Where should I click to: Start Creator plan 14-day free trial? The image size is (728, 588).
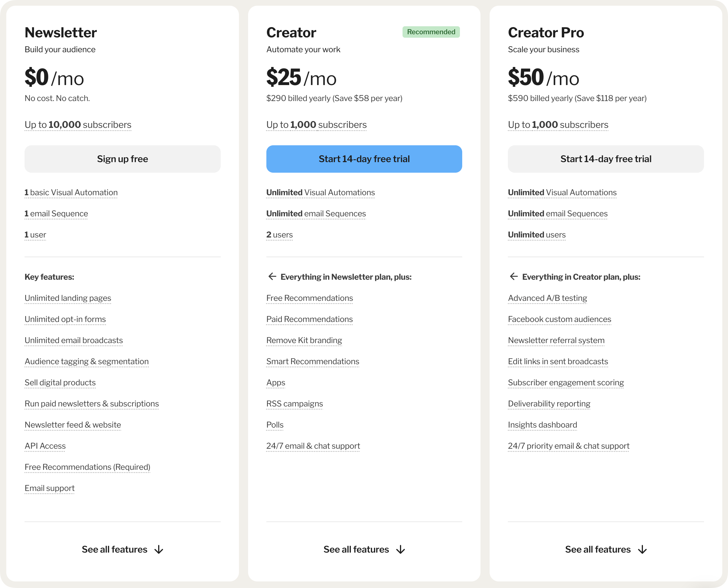tap(364, 159)
